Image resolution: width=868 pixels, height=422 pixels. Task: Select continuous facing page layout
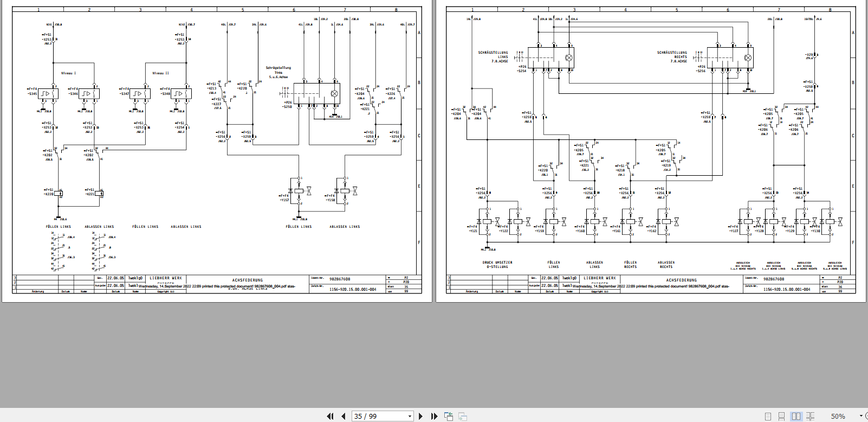[x=810, y=416]
